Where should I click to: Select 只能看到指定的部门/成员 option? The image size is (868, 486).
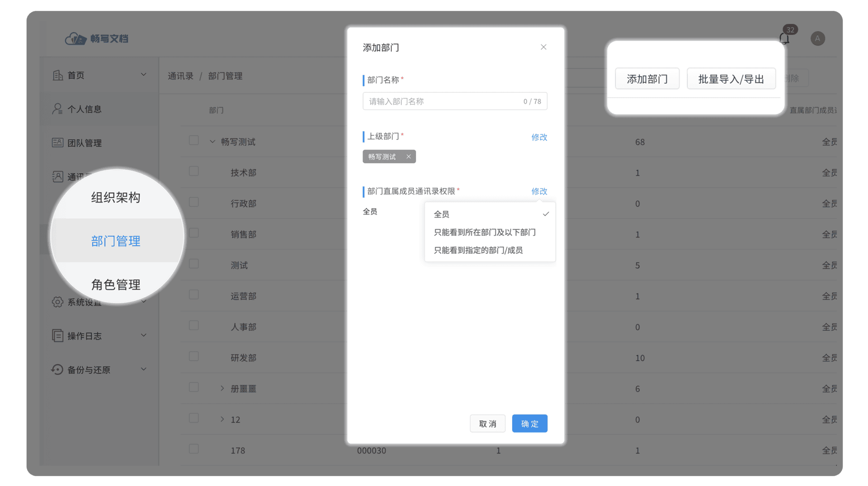pos(490,250)
